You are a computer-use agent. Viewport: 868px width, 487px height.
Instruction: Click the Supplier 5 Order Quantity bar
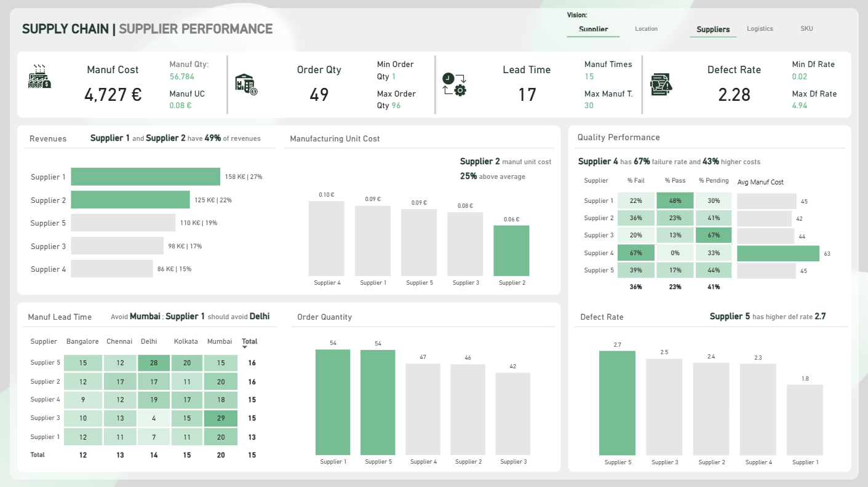[378, 402]
